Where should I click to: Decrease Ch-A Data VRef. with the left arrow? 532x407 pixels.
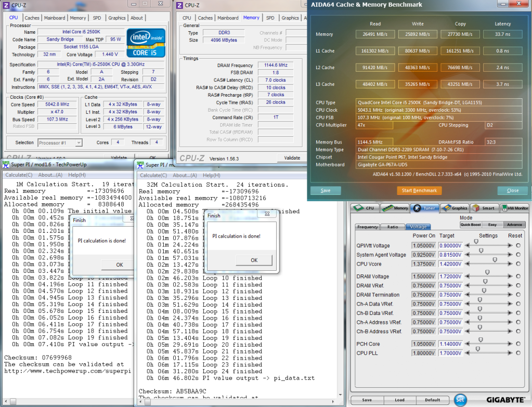pos(468,304)
